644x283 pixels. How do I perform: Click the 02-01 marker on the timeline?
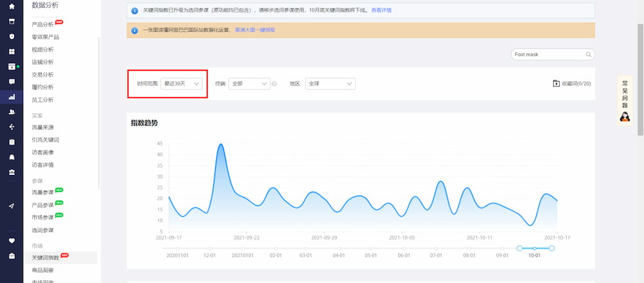pyautogui.click(x=276, y=248)
